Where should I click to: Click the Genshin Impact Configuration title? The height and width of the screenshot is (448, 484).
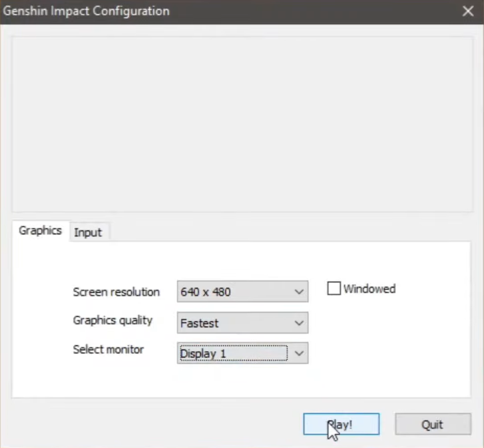click(86, 11)
